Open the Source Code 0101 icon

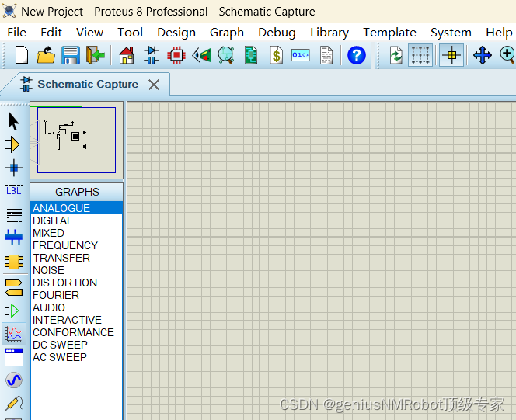301,55
